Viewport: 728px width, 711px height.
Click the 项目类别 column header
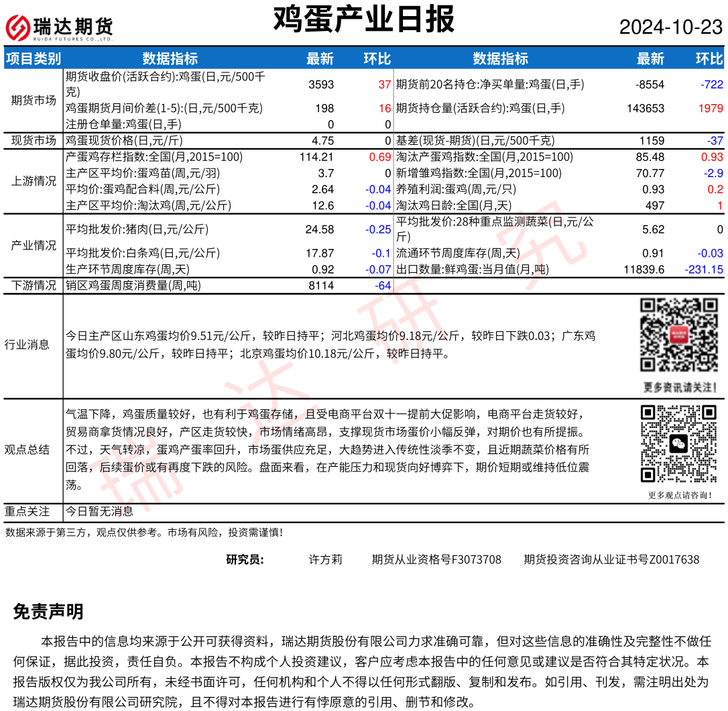(x=34, y=59)
